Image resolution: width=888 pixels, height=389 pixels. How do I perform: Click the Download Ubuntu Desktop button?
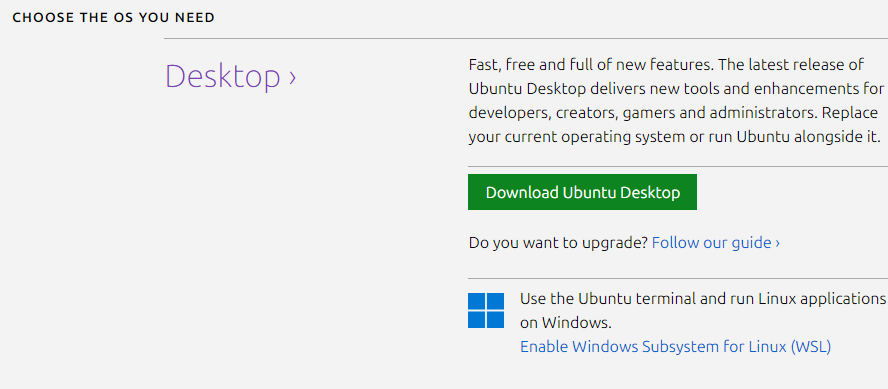tap(582, 192)
